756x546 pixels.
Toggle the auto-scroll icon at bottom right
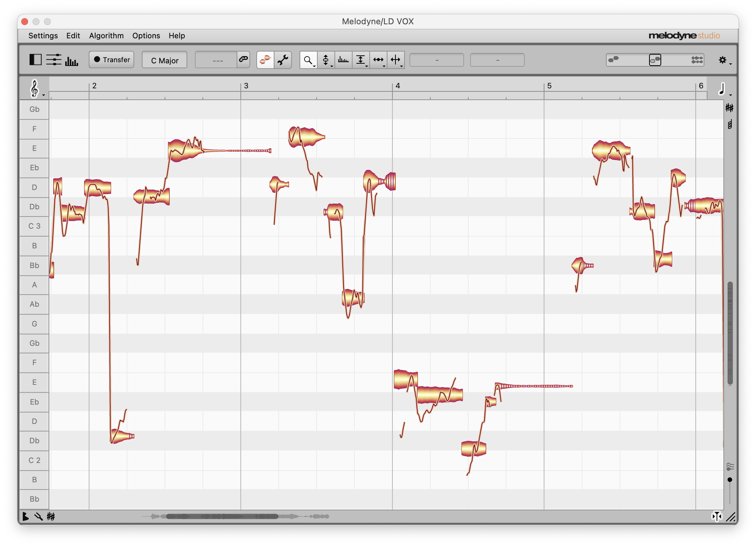717,516
